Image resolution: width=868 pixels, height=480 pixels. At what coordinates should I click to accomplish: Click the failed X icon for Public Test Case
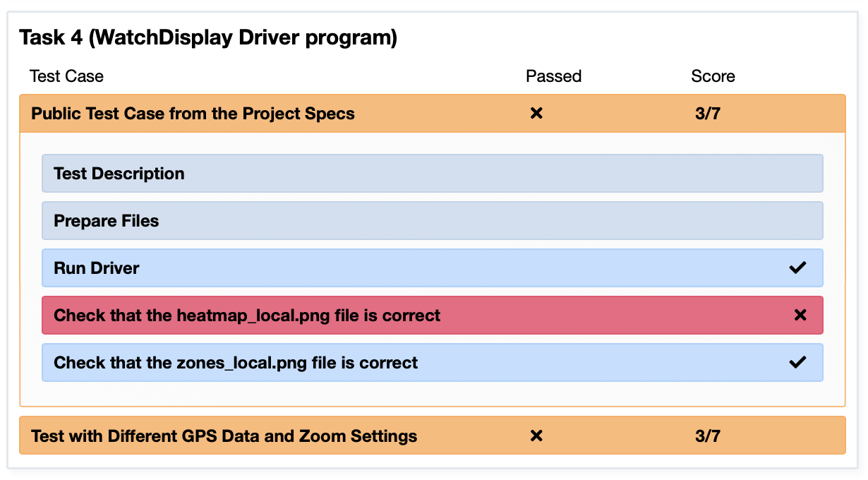(536, 113)
